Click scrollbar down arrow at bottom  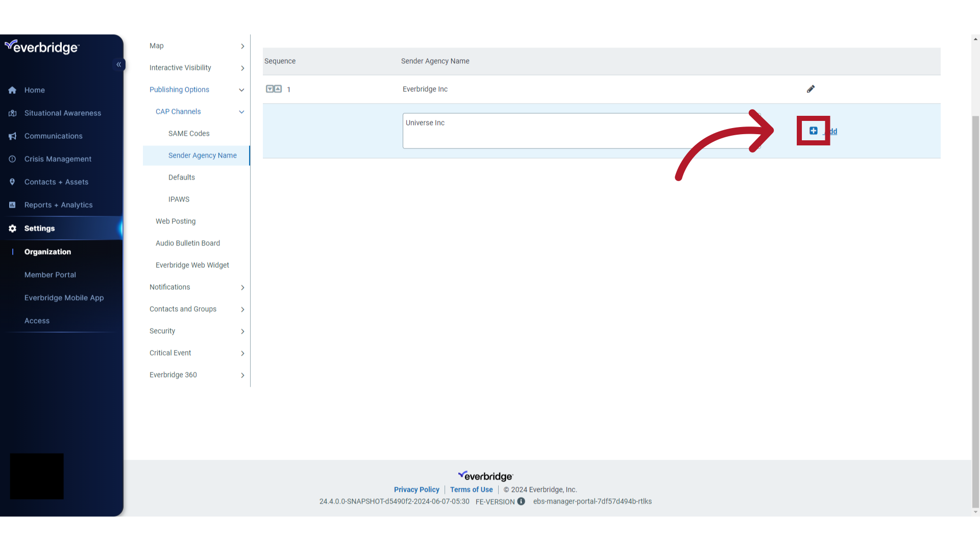click(x=976, y=512)
